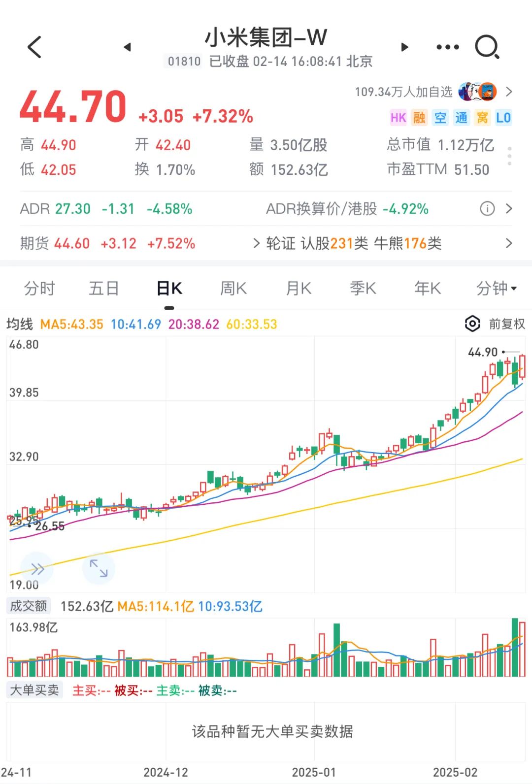Viewport: 532px width, 784px height.
Task: Tap the 总市值 1.12万亿 value
Action: tap(440, 145)
